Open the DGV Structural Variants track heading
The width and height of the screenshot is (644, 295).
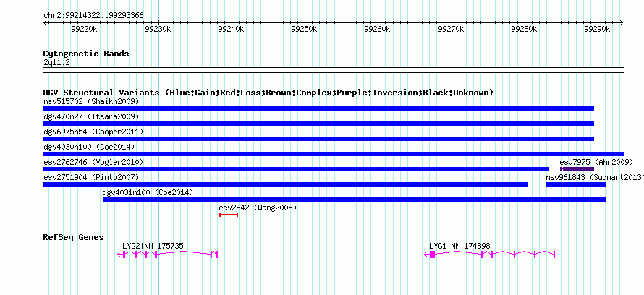point(268,93)
